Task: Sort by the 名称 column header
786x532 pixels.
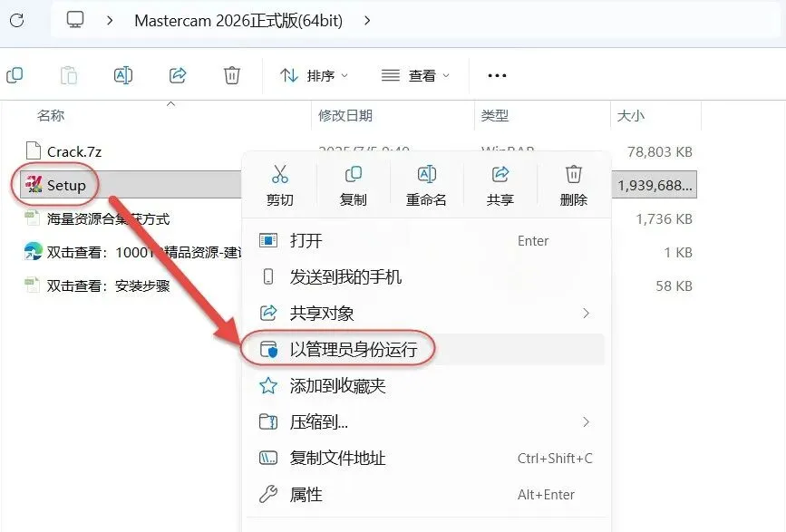Action: pyautogui.click(x=51, y=116)
